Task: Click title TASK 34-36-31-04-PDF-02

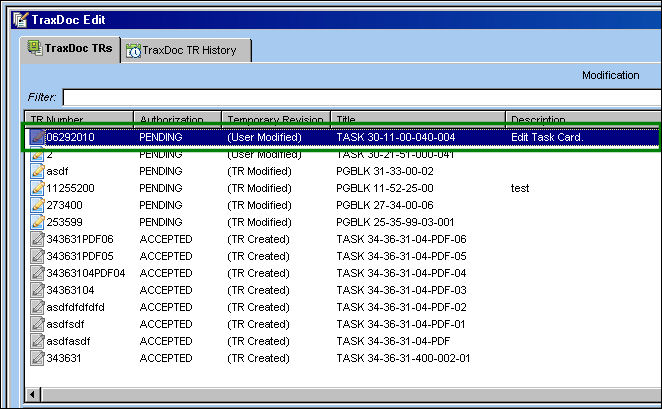Action: point(401,307)
